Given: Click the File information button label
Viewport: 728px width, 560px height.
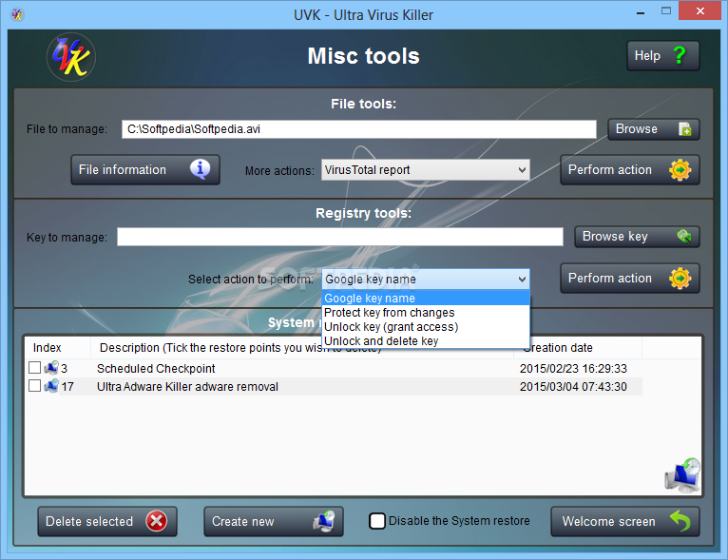Looking at the screenshot, I should 122,170.
